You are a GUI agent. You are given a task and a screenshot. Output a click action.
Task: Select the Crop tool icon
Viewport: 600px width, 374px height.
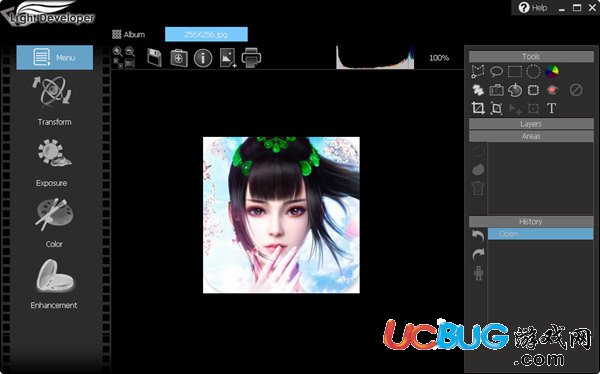[x=478, y=108]
